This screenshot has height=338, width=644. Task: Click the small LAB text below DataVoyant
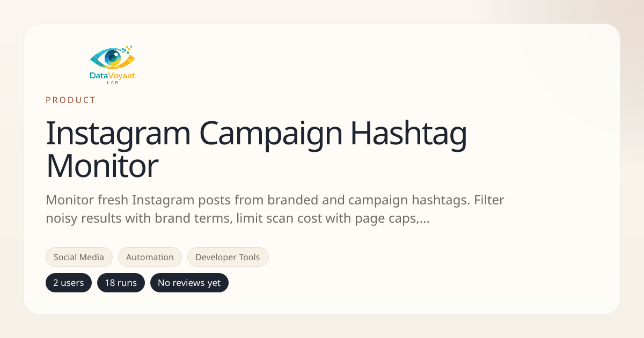112,83
